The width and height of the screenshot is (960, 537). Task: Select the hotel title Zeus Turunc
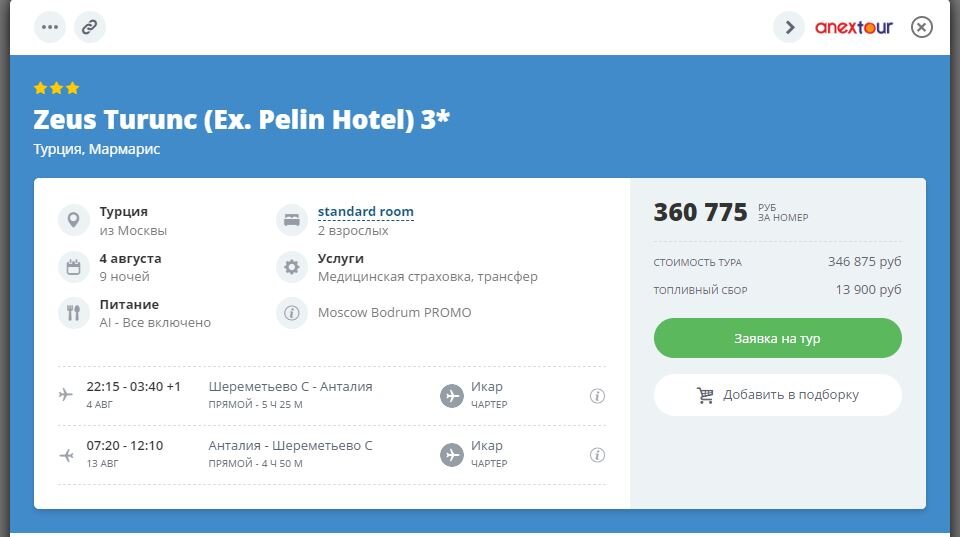(x=241, y=119)
